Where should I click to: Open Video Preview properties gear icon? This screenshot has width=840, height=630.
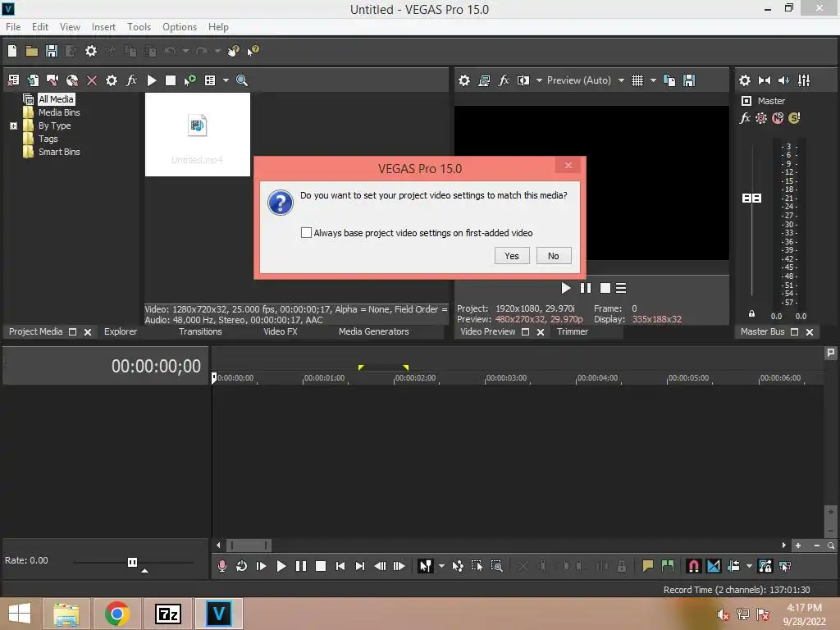464,80
